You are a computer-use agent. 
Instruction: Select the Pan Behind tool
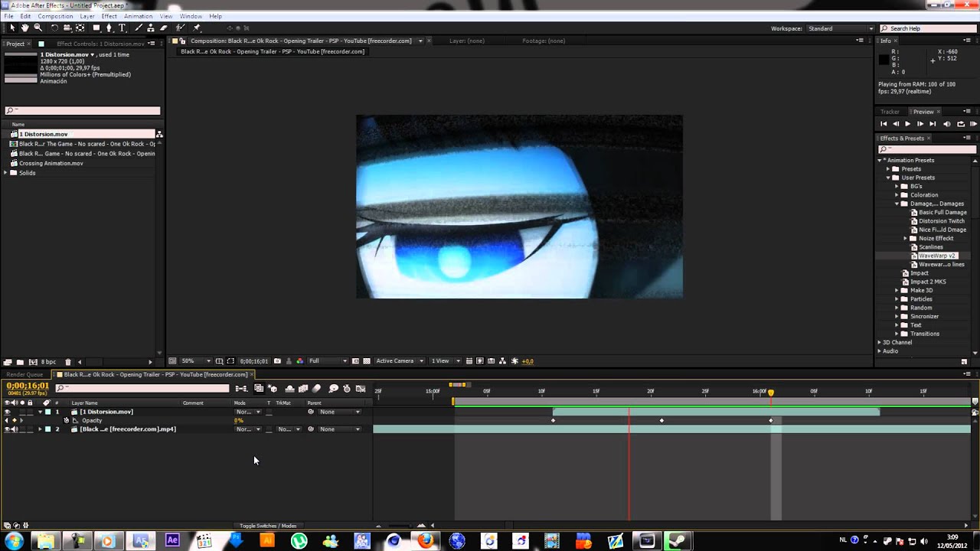click(80, 28)
